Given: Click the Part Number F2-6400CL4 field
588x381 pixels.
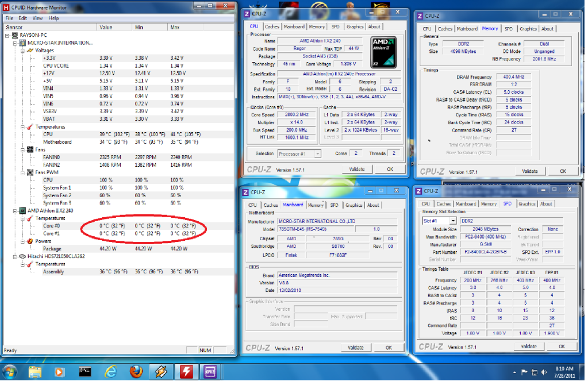Looking at the screenshot, I should point(485,252).
